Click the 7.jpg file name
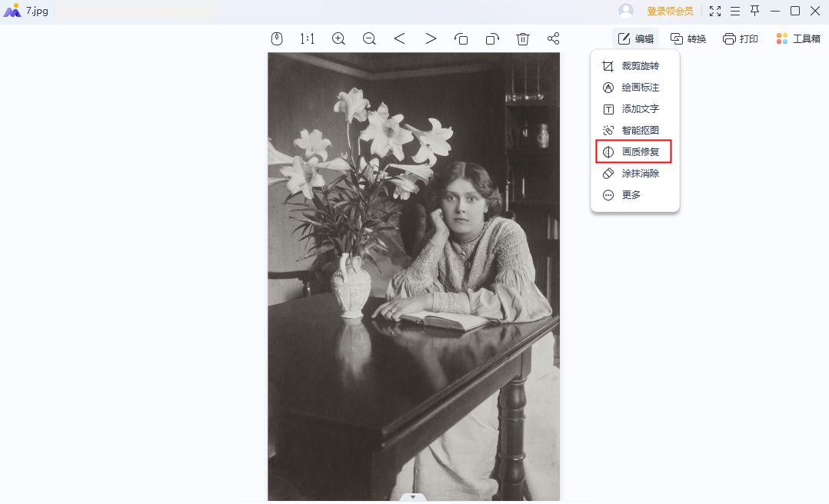 click(37, 11)
